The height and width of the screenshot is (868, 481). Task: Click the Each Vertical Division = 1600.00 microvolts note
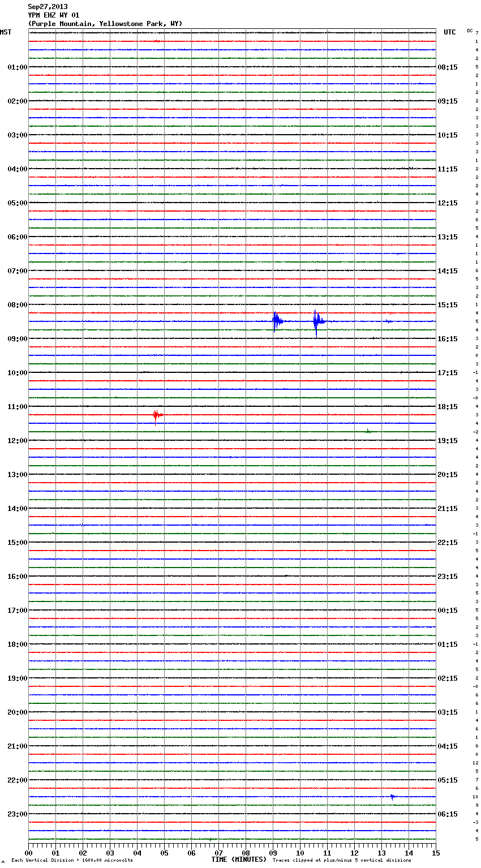pos(72,861)
